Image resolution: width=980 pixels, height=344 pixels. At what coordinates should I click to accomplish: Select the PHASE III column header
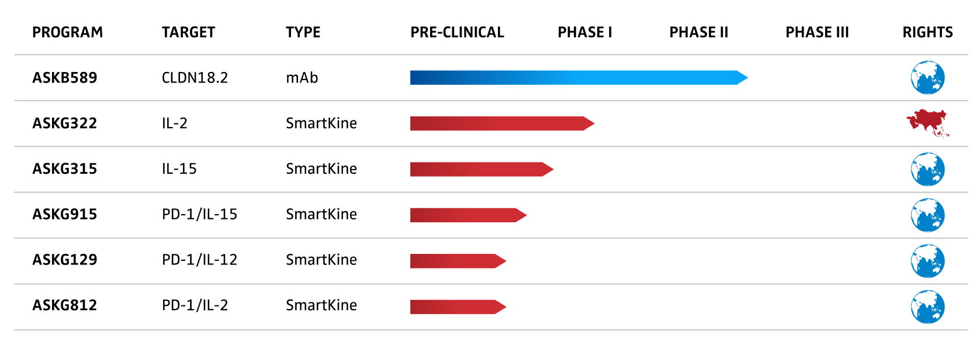click(817, 32)
